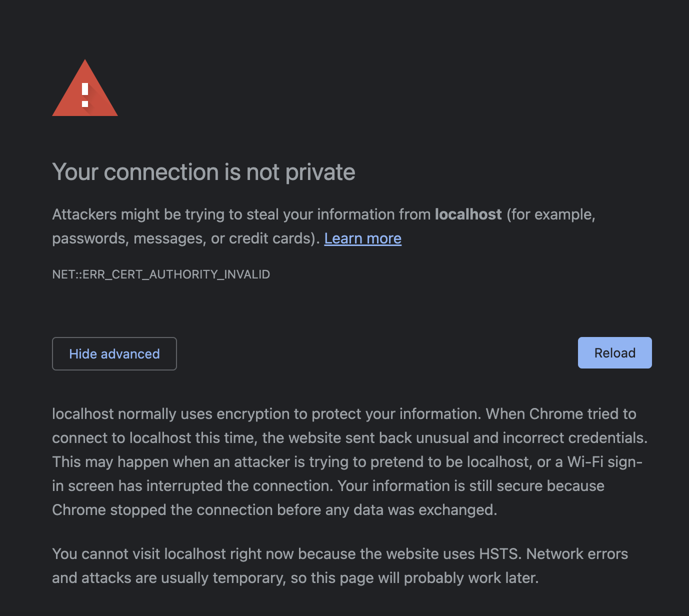Image resolution: width=689 pixels, height=616 pixels.
Task: Collapse details with Hide advanced
Action: coord(114,353)
